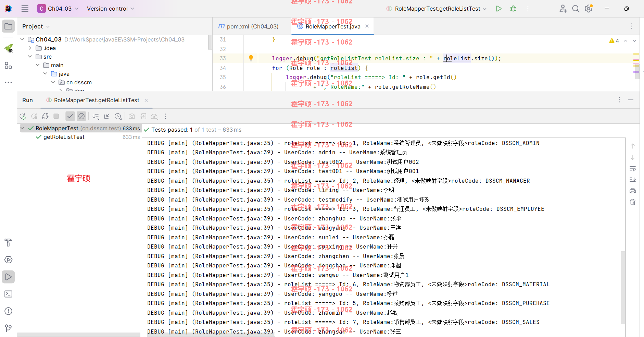The image size is (644, 337).
Task: Go to previous highlighted problem arrow
Action: [x=626, y=41]
